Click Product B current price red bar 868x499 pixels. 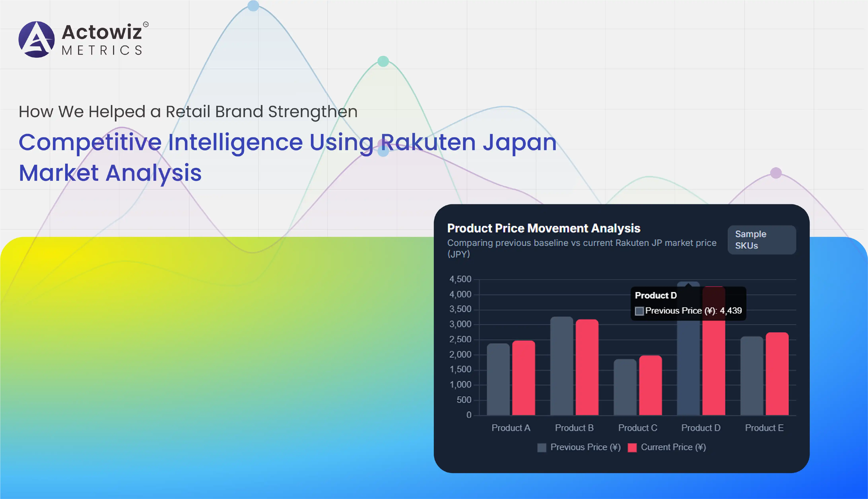(x=587, y=367)
